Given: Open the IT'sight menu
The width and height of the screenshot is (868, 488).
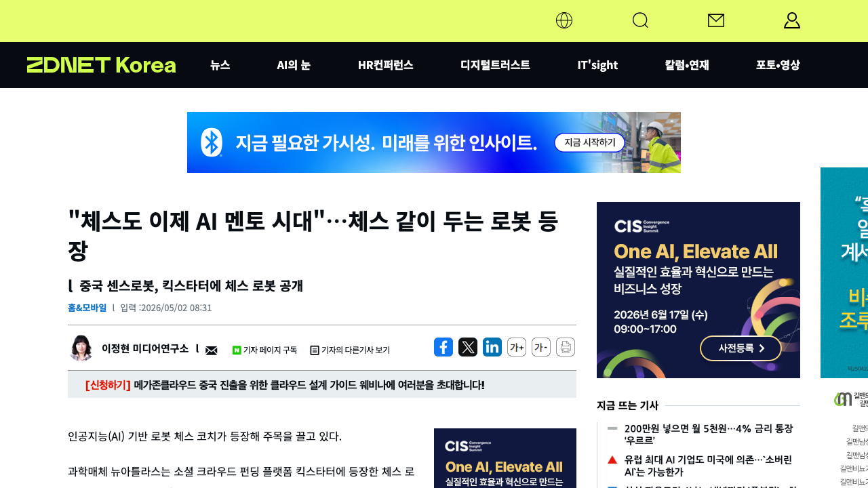Looking at the screenshot, I should pos(597,65).
